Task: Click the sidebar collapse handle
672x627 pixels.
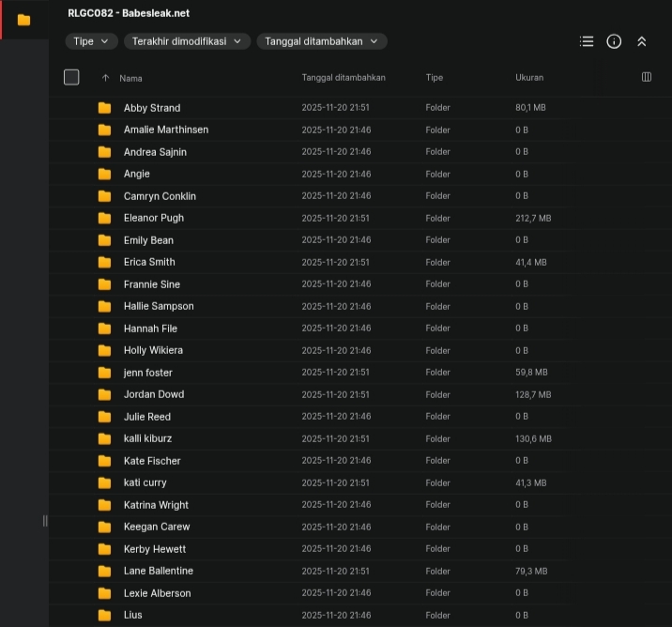Action: point(45,521)
